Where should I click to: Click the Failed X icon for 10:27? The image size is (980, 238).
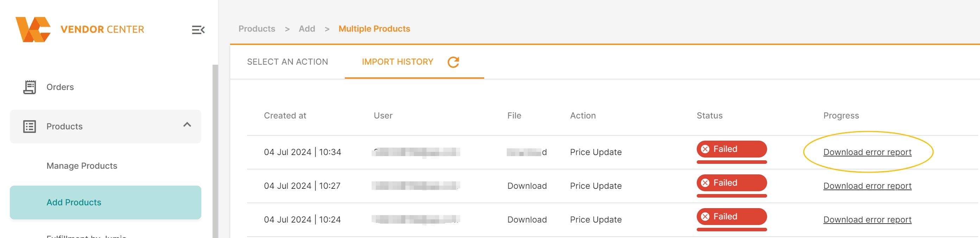point(705,183)
